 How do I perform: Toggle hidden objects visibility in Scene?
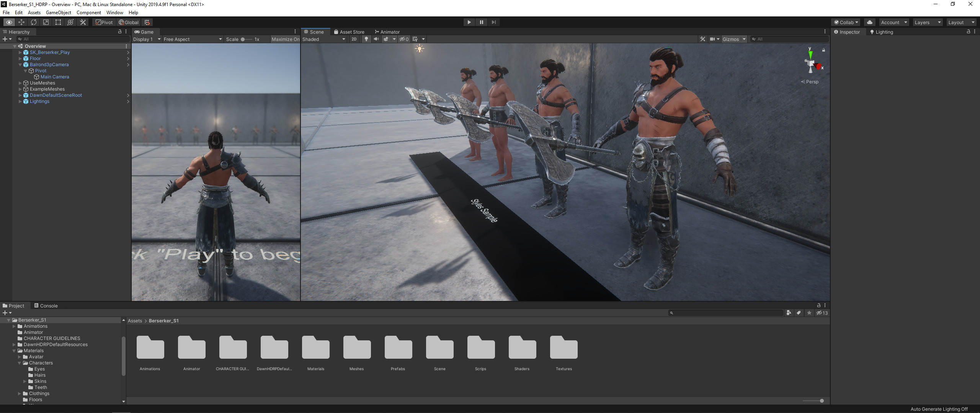point(404,39)
